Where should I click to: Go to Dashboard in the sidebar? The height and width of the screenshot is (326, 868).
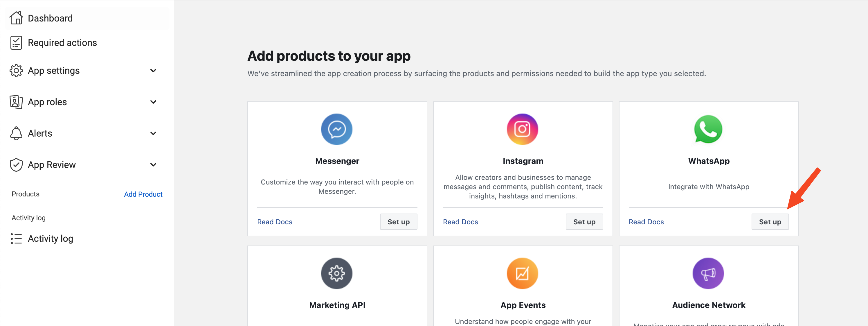coord(50,18)
